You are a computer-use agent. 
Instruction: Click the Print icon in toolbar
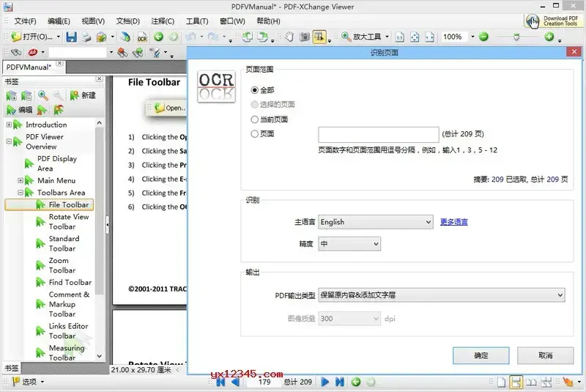tap(86, 37)
